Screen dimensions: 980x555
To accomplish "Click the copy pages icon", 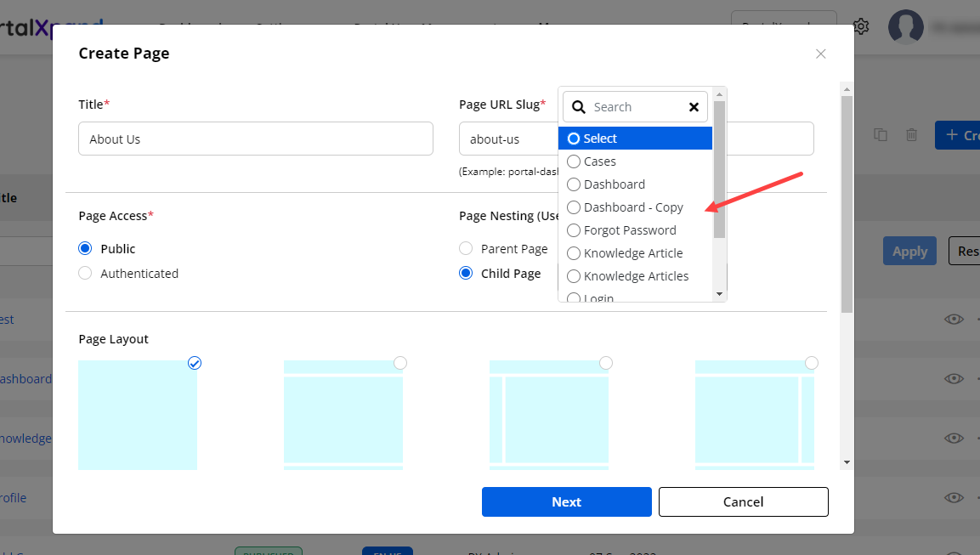I will click(881, 135).
